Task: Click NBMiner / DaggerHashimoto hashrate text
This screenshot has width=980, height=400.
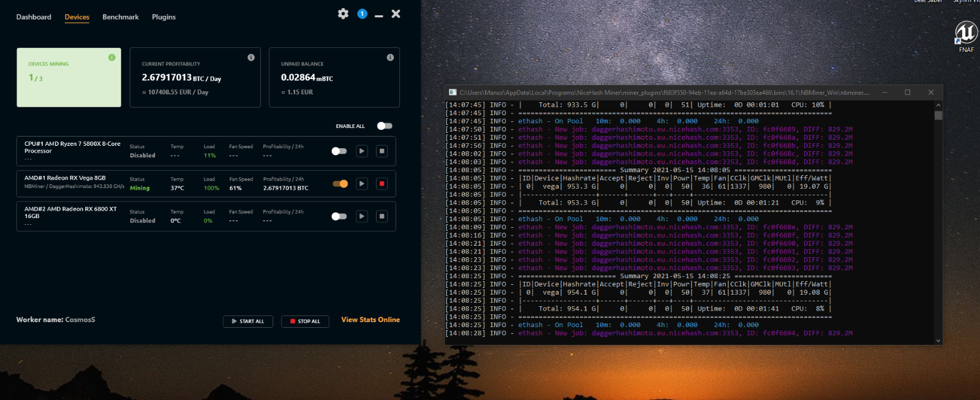Action: coord(74,186)
